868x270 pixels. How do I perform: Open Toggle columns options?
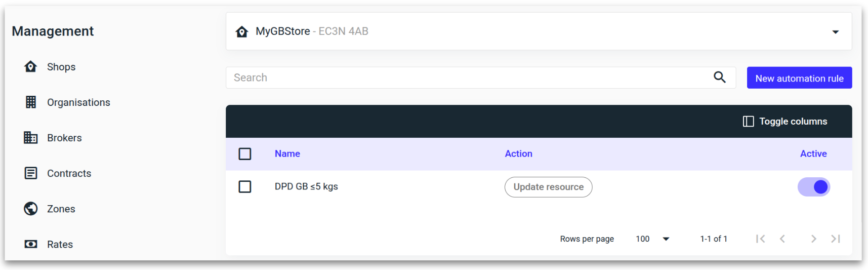[x=785, y=122]
